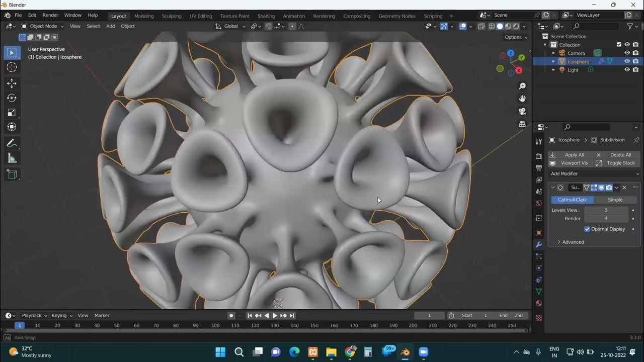
Task: Click Levels Viewport value field
Action: [606, 210]
